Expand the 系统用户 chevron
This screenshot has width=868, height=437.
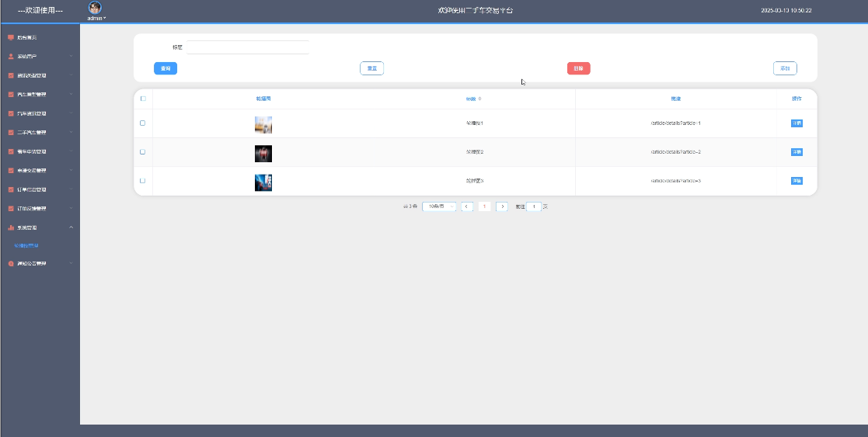(71, 57)
